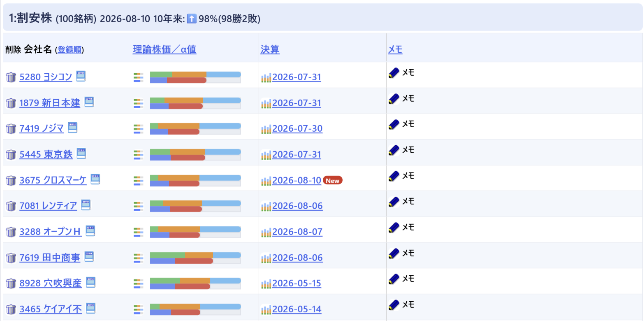Sort companies by 登録順 link
This screenshot has width=644, height=321.
[x=69, y=50]
